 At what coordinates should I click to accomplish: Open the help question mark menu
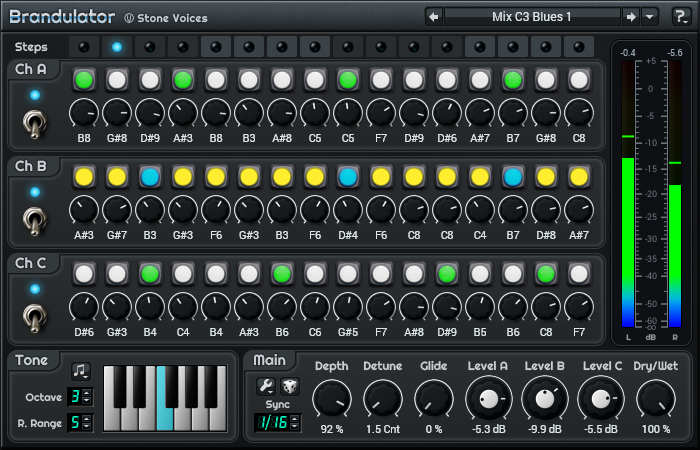(x=681, y=17)
